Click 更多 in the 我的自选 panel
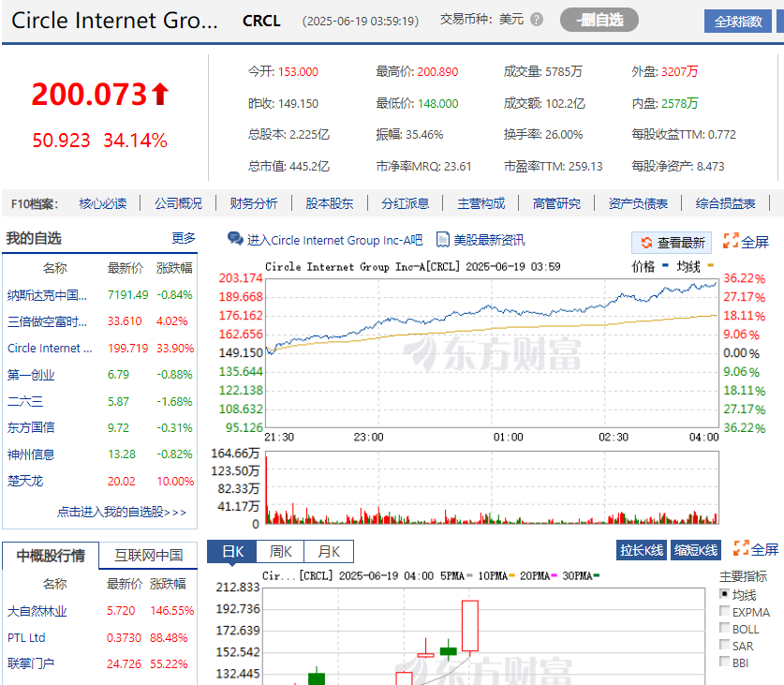This screenshot has width=784, height=685. (x=184, y=238)
